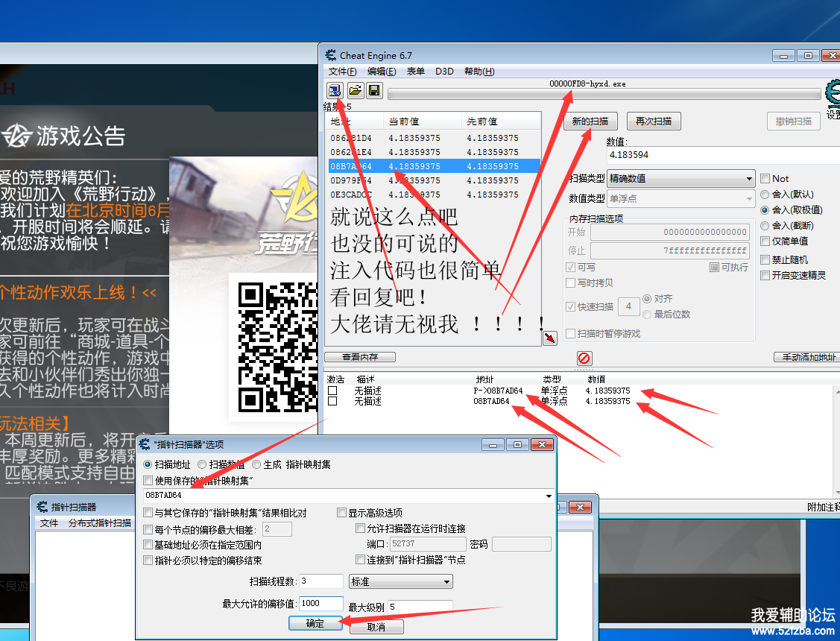Screen dimensions: 840x641
Task: Click the 最大允许的偏移值 field with 1000
Action: point(321,604)
